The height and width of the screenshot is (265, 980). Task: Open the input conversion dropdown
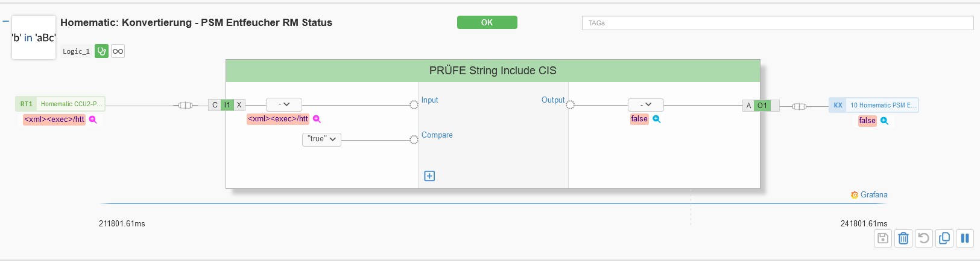(283, 104)
